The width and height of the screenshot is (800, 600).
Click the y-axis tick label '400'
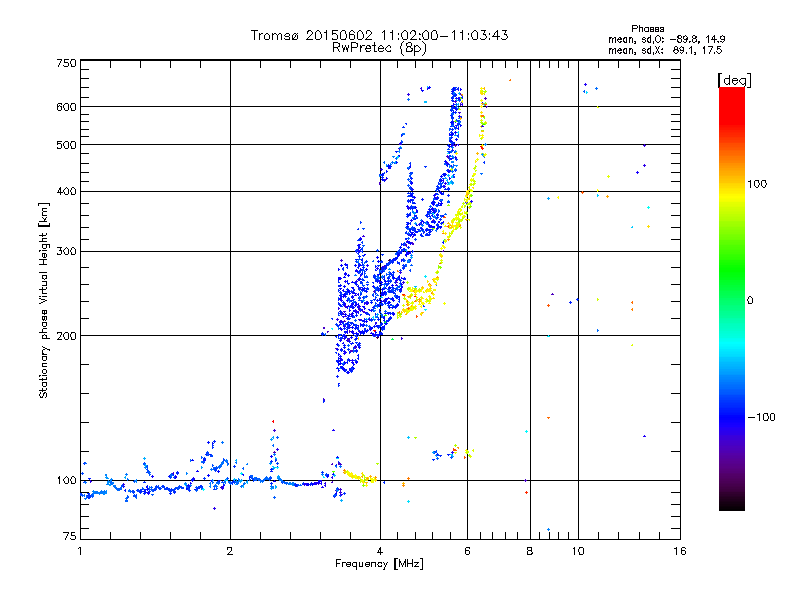point(66,191)
